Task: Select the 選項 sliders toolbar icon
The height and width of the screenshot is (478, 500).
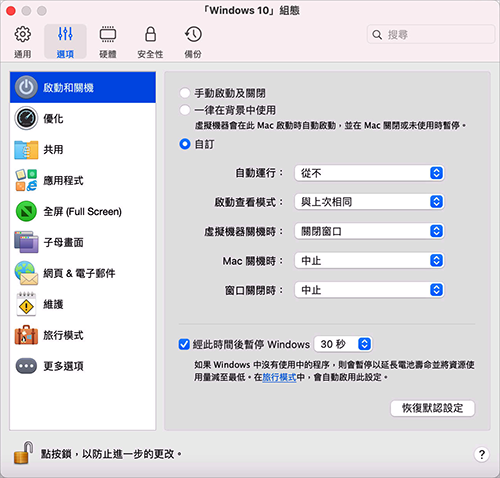Action: coord(65,34)
